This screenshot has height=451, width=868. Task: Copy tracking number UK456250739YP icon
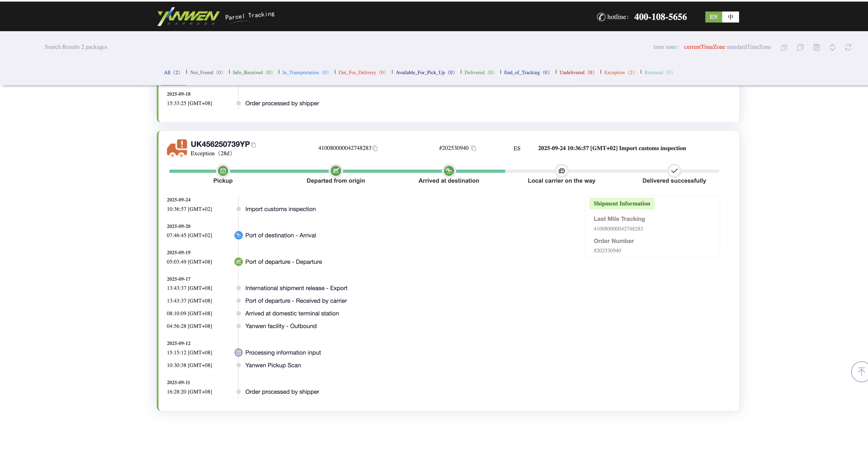(x=254, y=145)
